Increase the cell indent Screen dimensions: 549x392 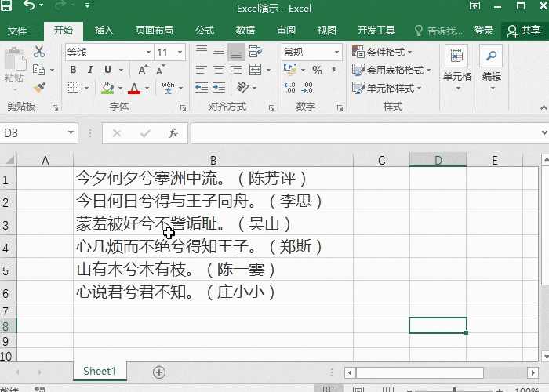point(219,88)
